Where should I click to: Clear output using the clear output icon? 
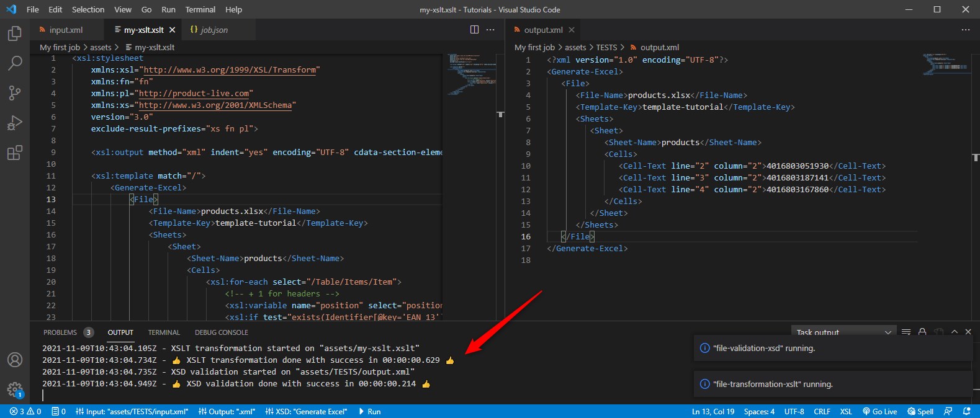tap(906, 332)
